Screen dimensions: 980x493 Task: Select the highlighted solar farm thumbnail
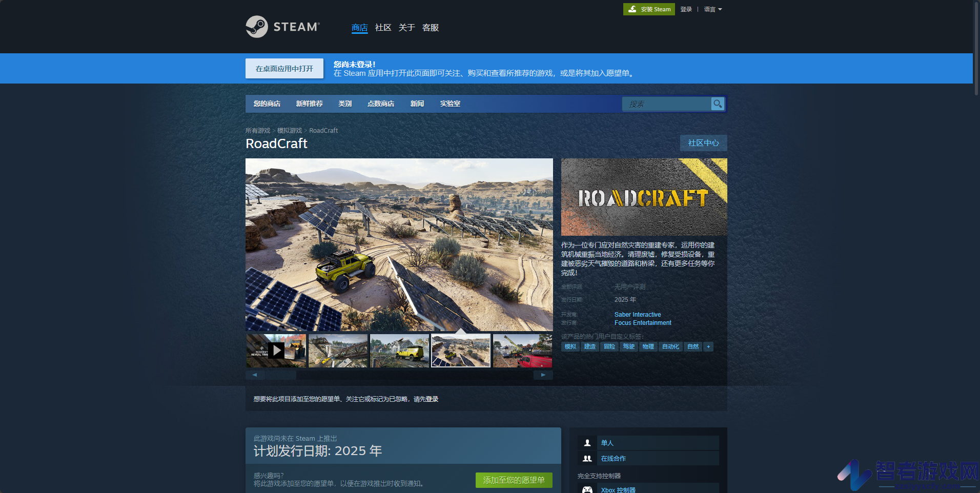tap(461, 351)
